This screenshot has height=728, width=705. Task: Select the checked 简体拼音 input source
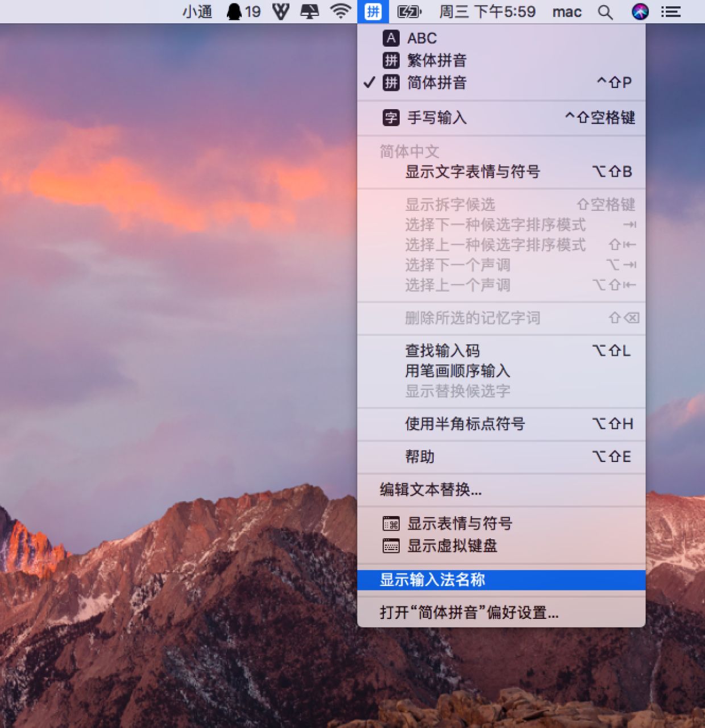tap(501, 82)
